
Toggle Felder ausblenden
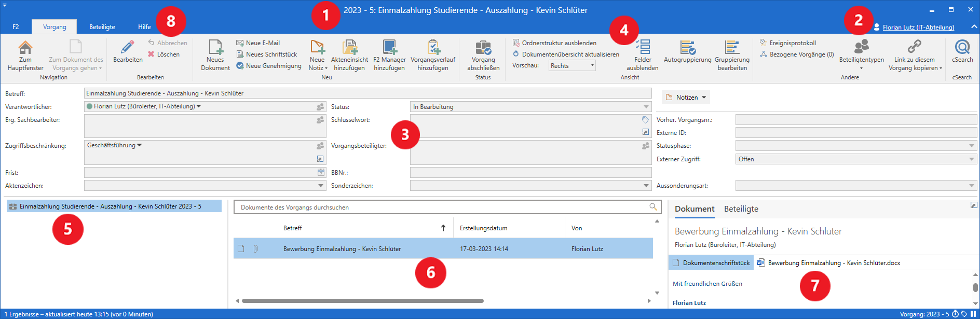pyautogui.click(x=643, y=48)
